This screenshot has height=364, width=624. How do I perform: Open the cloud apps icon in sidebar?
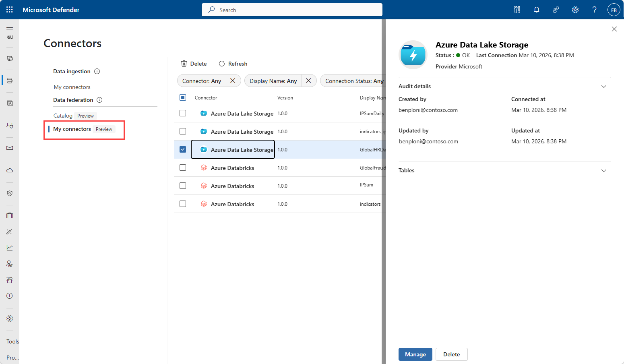(x=10, y=170)
